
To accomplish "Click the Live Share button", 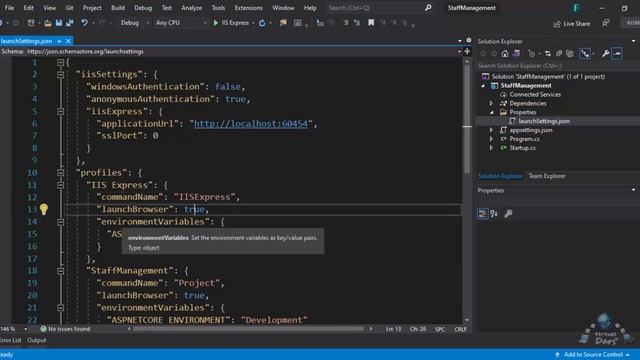I will click(x=571, y=24).
